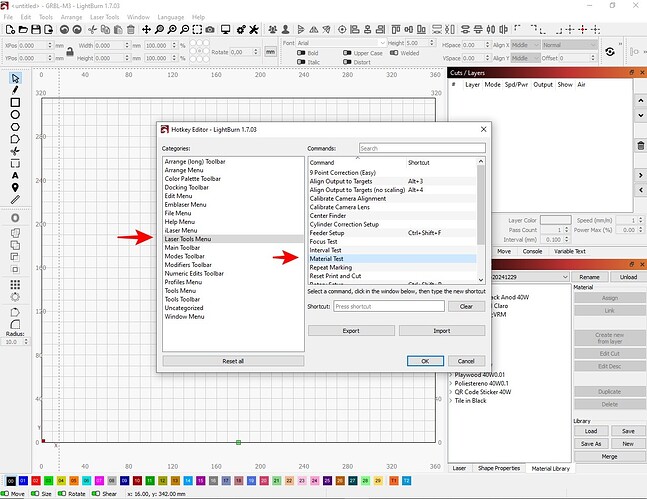
Task: Open the Font dropdown showing Arial
Action: click(x=341, y=43)
